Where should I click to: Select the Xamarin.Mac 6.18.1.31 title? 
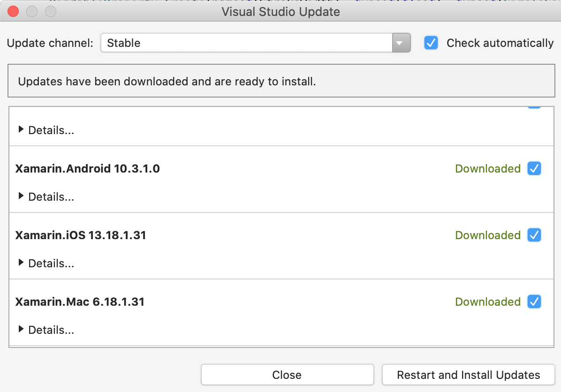click(80, 302)
